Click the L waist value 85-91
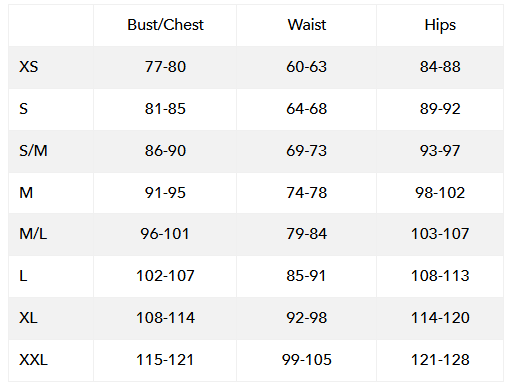507x387 pixels. [306, 276]
